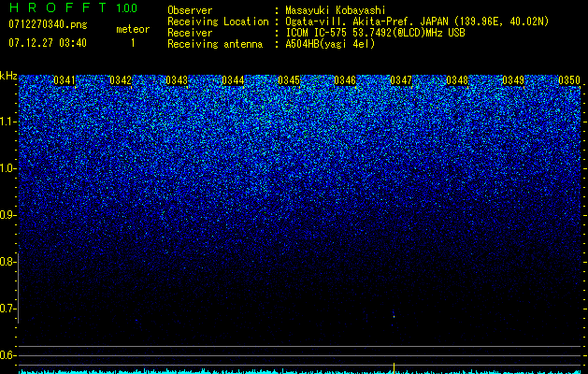This screenshot has width=588, height=374.
Task: Click the meteor echo dot near 0347
Action: coord(394,316)
